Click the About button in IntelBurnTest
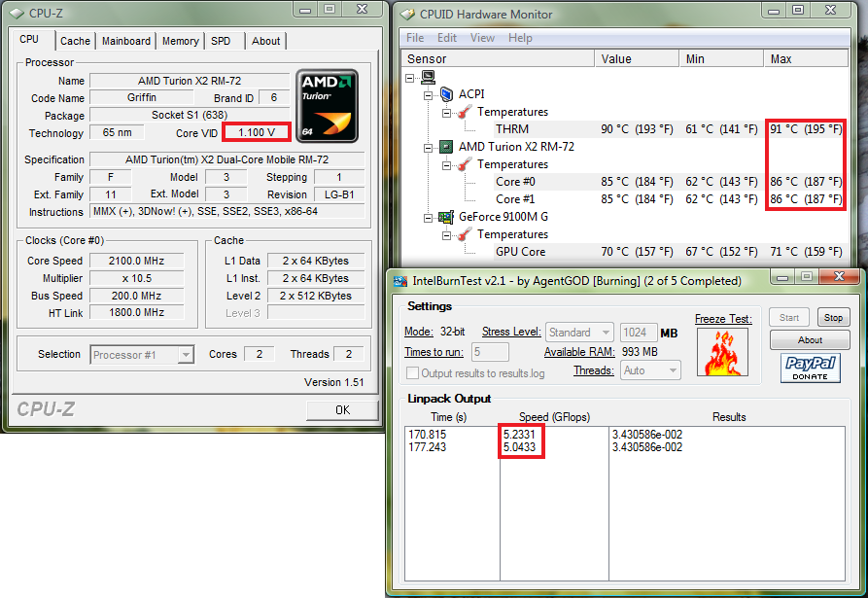 point(810,340)
